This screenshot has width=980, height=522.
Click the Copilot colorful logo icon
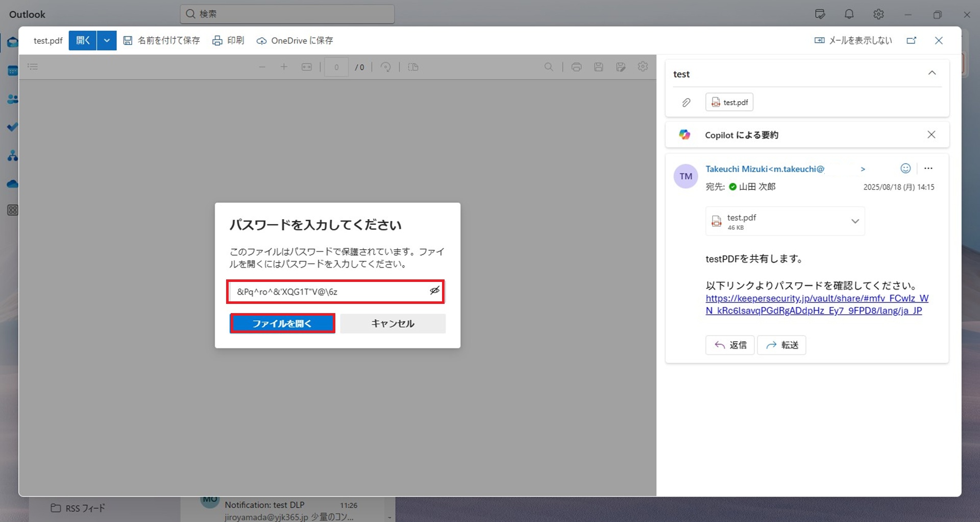[x=684, y=135]
